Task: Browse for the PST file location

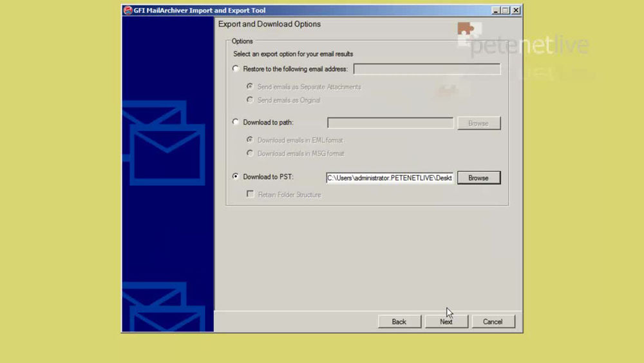Action: pyautogui.click(x=479, y=177)
